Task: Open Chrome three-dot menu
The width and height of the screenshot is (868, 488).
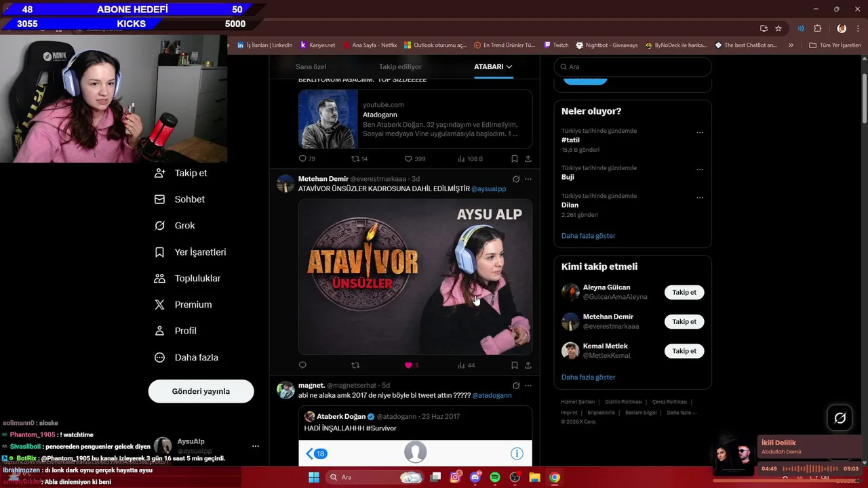Action: (859, 28)
